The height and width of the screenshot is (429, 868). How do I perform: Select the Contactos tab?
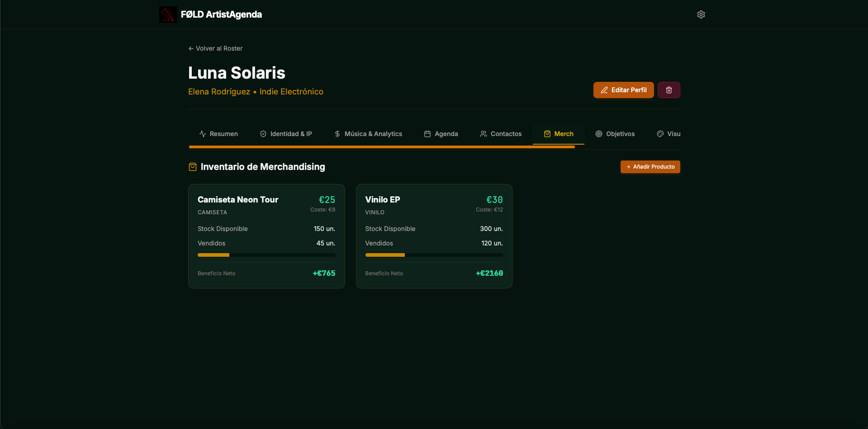pyautogui.click(x=501, y=134)
